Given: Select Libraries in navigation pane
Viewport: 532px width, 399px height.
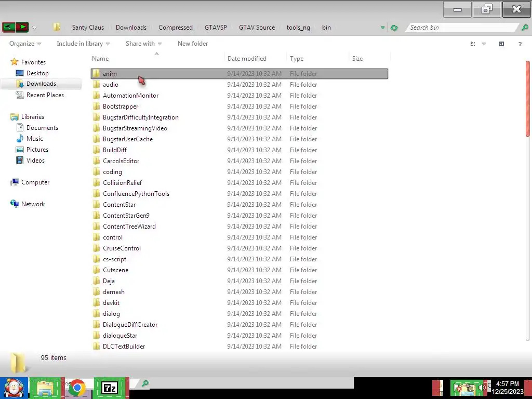Looking at the screenshot, I should coord(33,117).
